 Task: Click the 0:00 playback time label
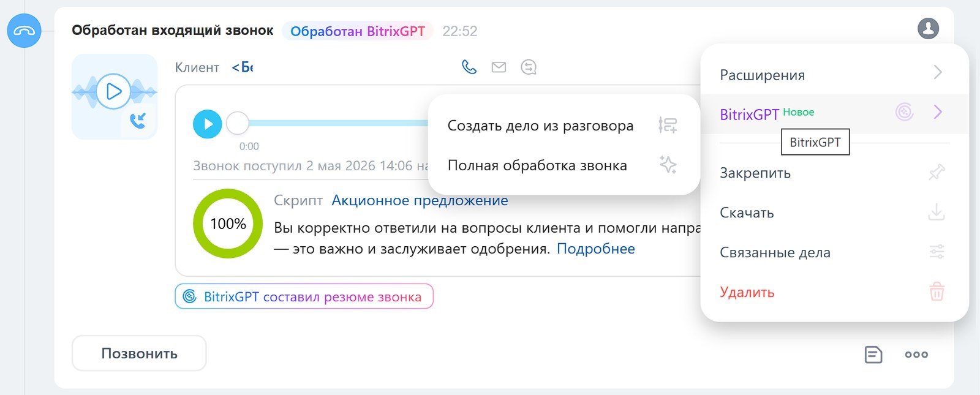tap(249, 146)
